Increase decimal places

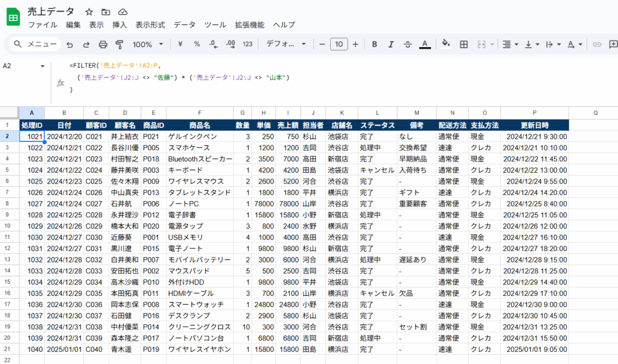coord(231,45)
